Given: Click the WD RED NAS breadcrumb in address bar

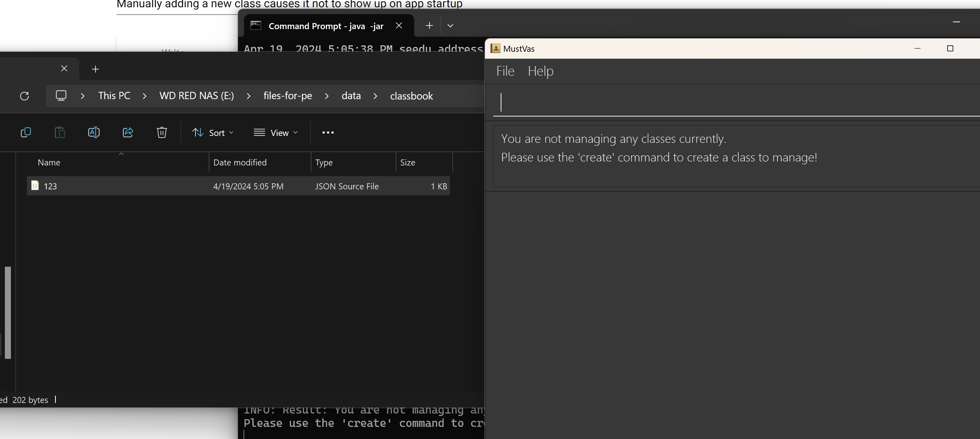Looking at the screenshot, I should pyautogui.click(x=197, y=95).
